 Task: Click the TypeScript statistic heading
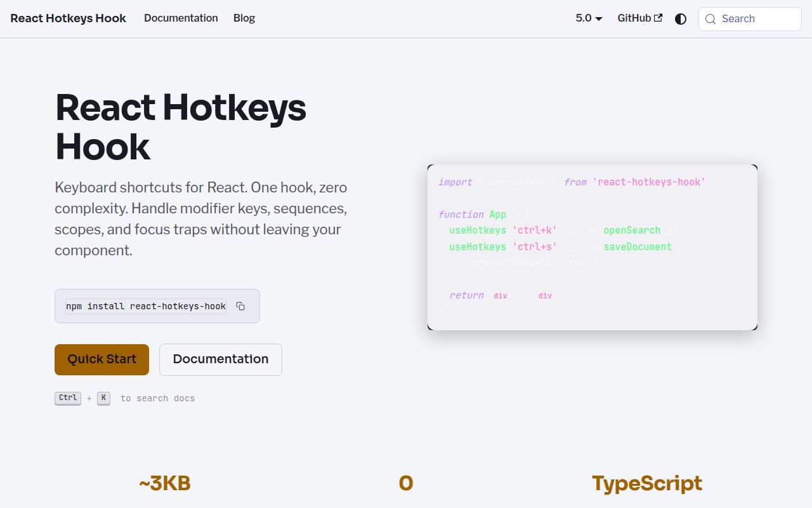(x=647, y=483)
